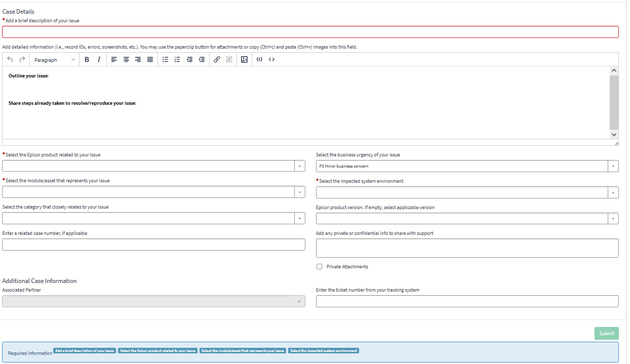Open the Paragraph format dropdown

(55, 60)
